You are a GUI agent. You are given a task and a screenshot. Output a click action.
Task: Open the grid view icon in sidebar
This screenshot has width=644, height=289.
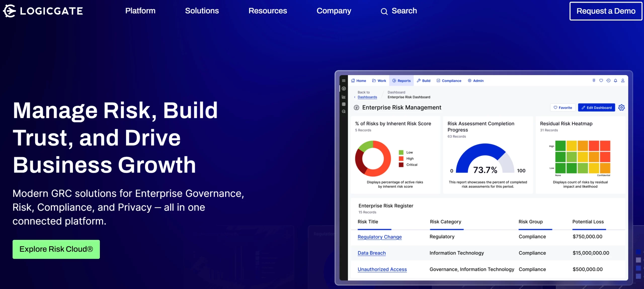click(x=343, y=104)
